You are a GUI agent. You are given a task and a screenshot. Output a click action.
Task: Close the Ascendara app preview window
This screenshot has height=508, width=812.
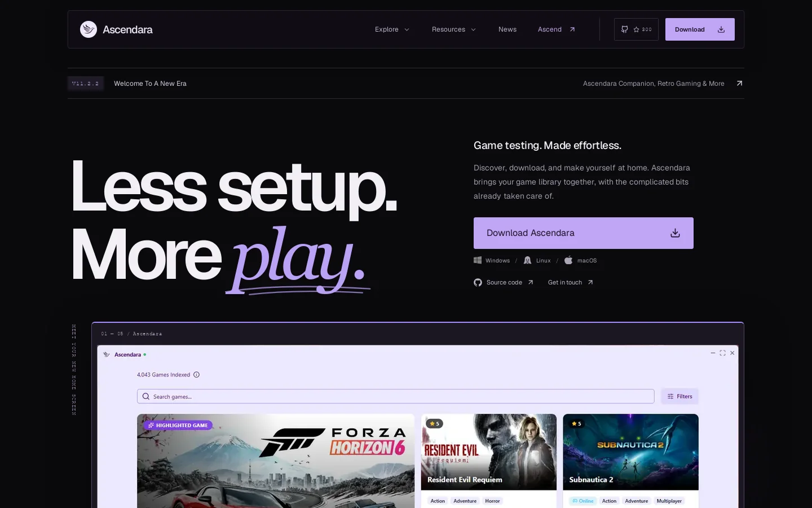[x=732, y=353]
